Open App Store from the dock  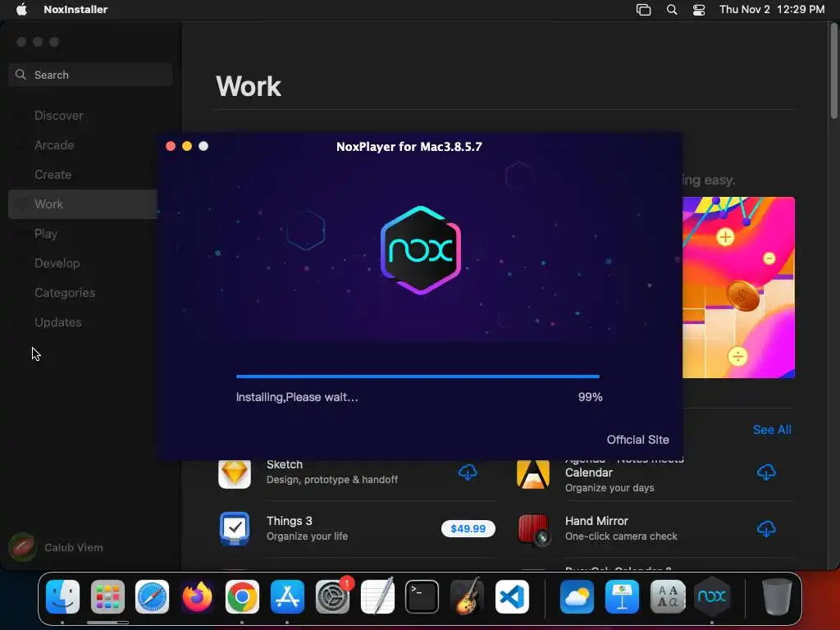(287, 596)
